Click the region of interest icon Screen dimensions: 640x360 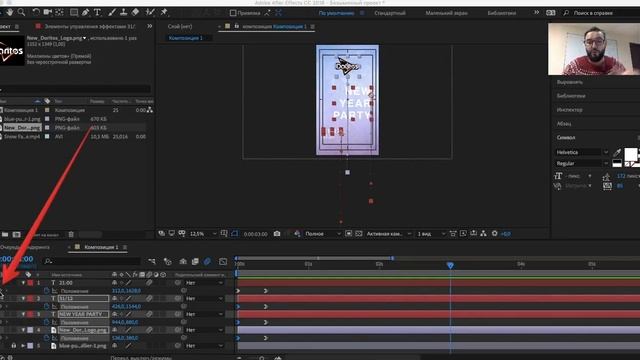click(x=348, y=234)
